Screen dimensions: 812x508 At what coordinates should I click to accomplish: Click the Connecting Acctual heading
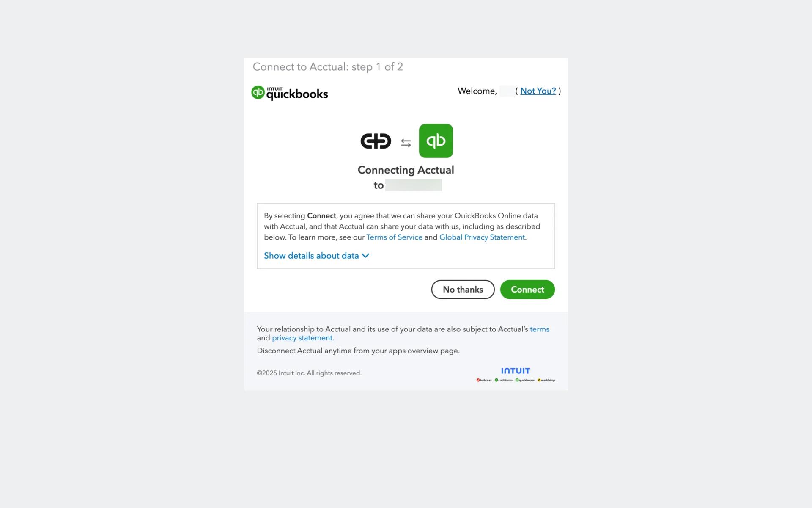(x=406, y=170)
